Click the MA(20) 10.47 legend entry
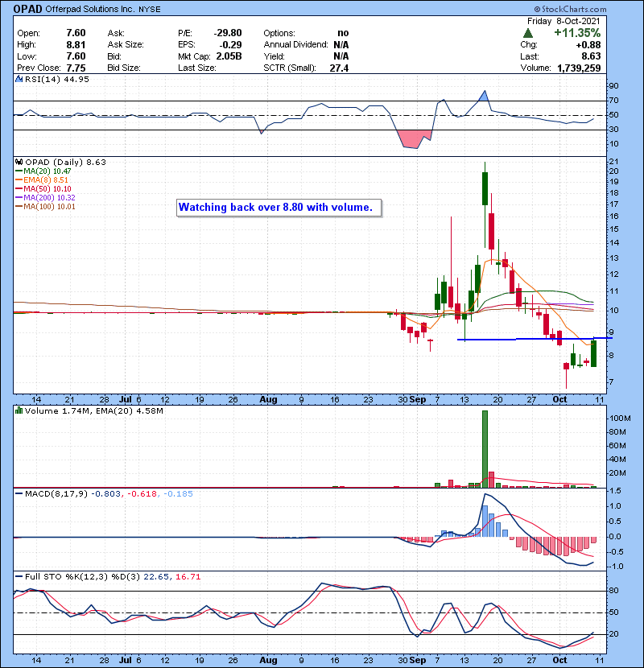The width and height of the screenshot is (644, 668). point(43,171)
